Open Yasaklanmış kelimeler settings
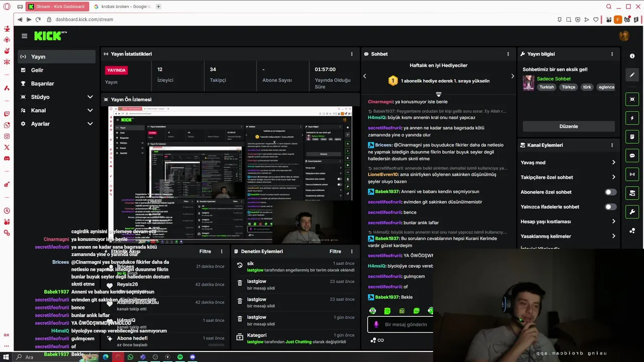The height and width of the screenshot is (362, 644). (568, 236)
